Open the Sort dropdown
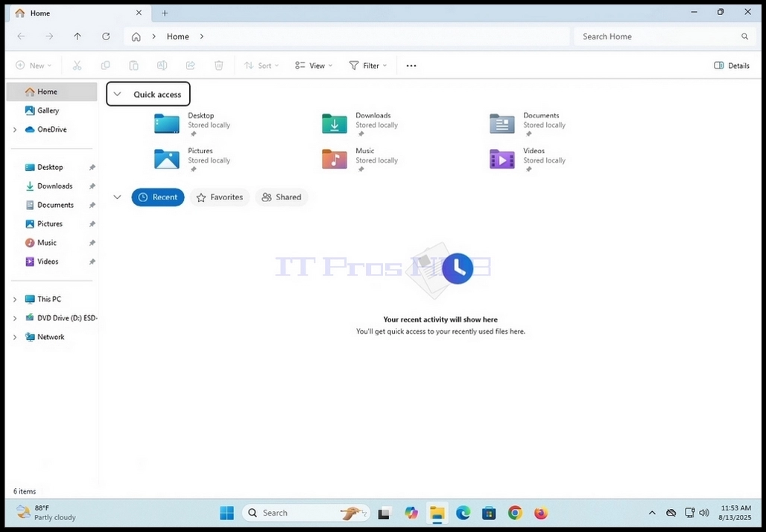The image size is (766, 532). pos(262,66)
